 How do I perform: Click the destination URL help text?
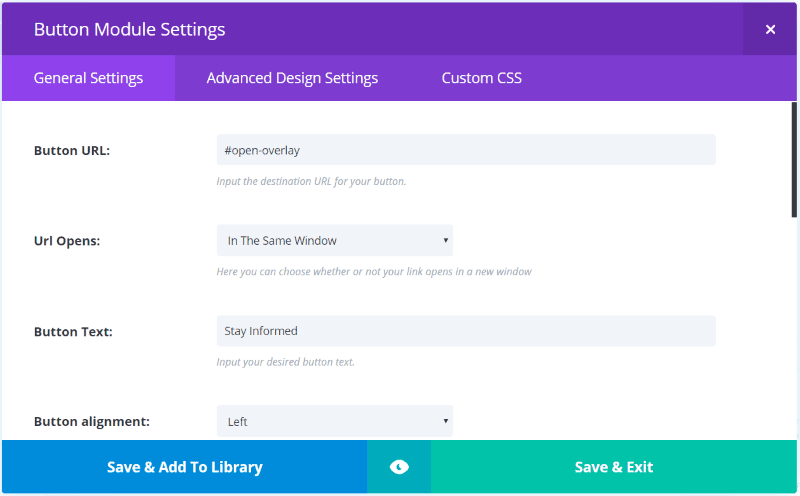[x=311, y=182]
